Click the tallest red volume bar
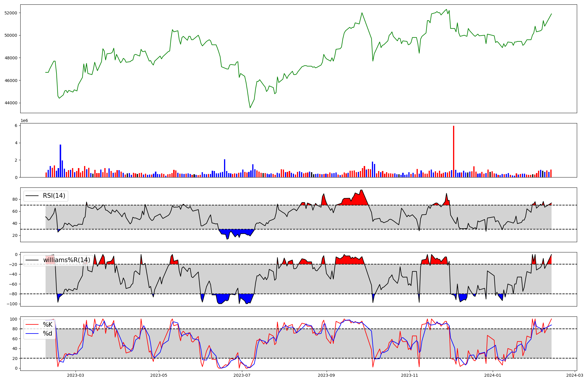The image size is (588, 382). [454, 152]
